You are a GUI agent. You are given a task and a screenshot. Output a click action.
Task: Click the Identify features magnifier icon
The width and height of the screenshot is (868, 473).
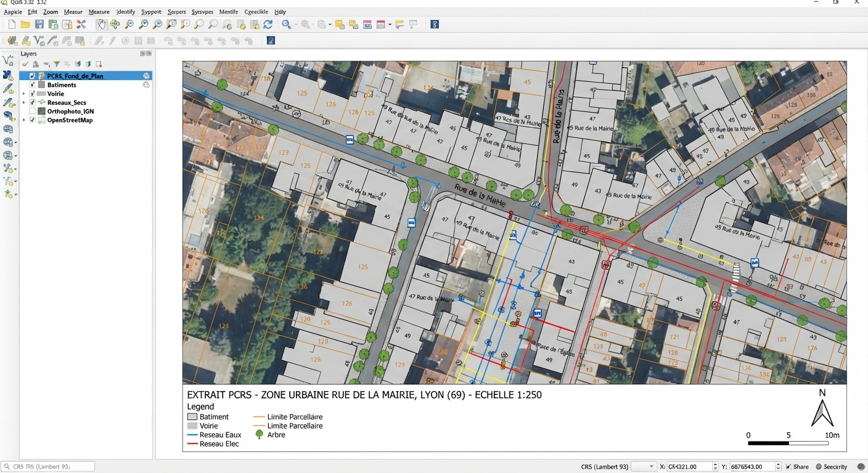point(287,25)
